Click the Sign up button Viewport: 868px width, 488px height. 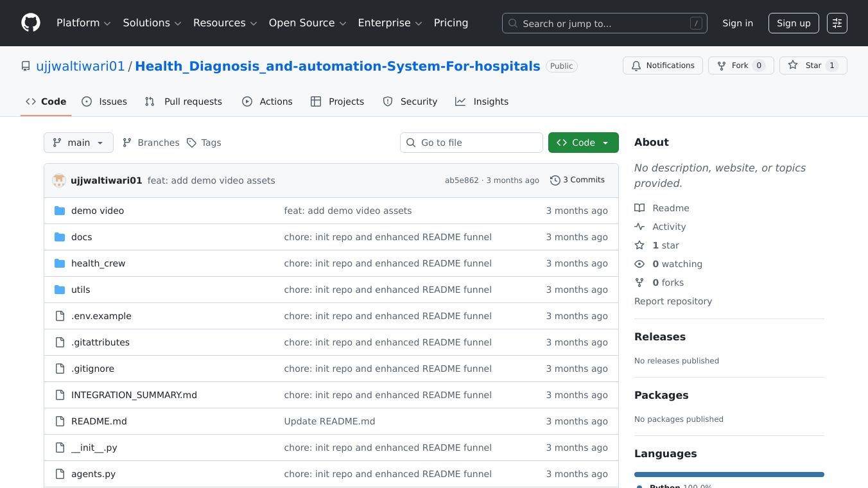[794, 23]
